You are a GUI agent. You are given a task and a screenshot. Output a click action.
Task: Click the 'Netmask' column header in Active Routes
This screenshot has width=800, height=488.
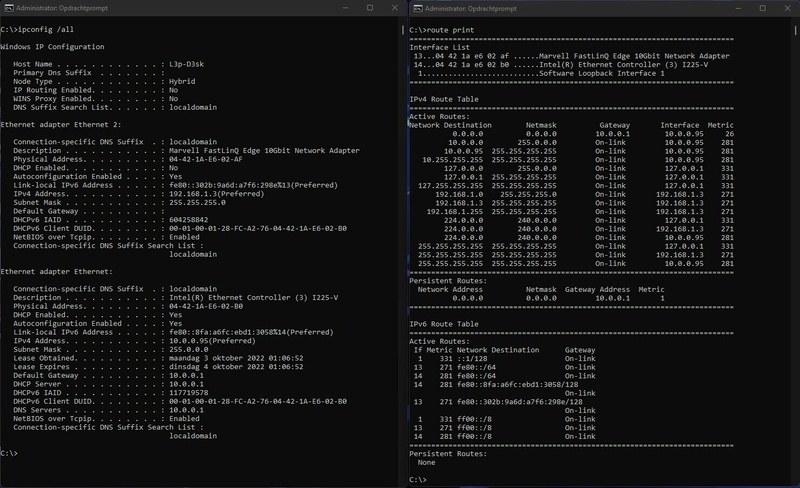coord(541,125)
